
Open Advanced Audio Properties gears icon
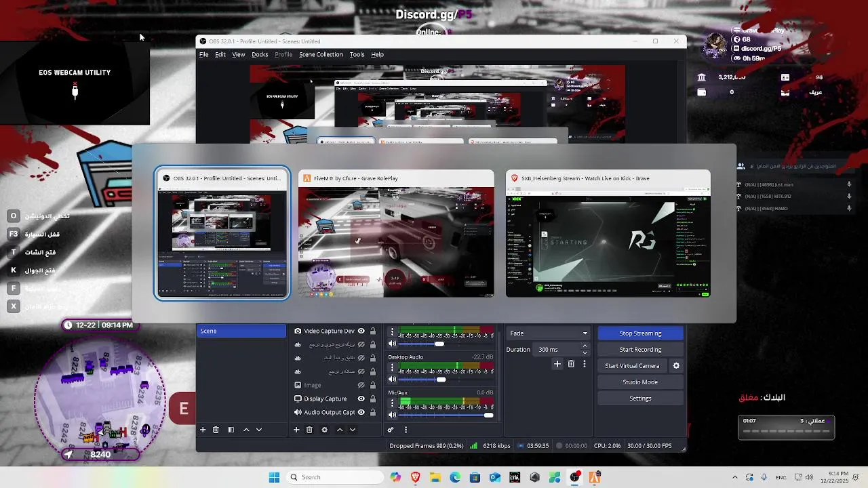click(x=391, y=430)
